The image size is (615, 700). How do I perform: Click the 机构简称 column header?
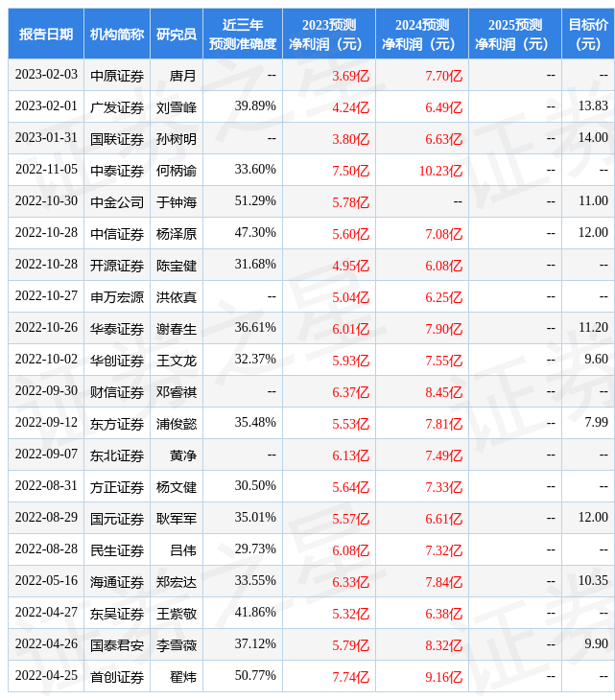[x=117, y=34]
